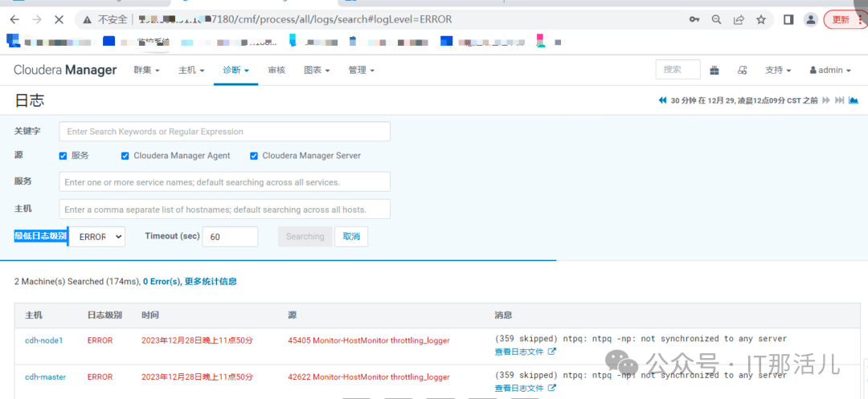Viewport: 868px width, 399px height.
Task: Click the 消息 column header
Action: (x=503, y=315)
